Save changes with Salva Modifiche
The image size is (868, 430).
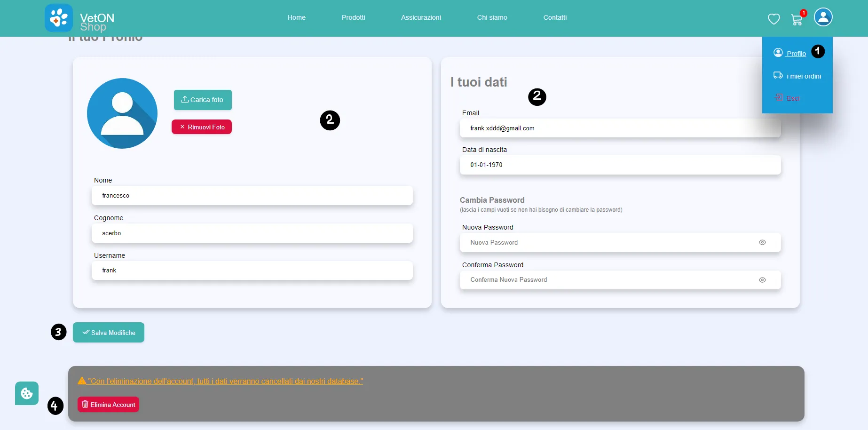coord(109,333)
